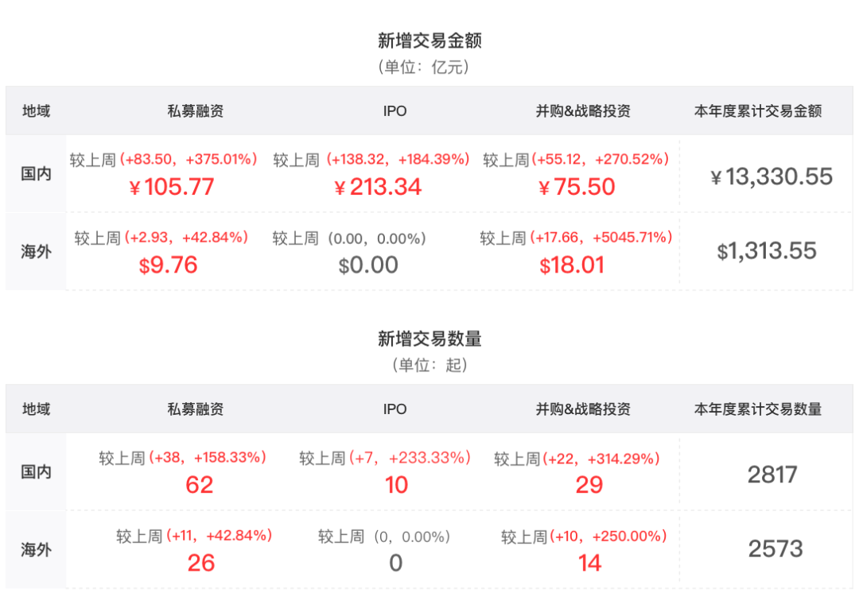
Task: Click the 本年度累计交易金额 column header
Action: [758, 111]
